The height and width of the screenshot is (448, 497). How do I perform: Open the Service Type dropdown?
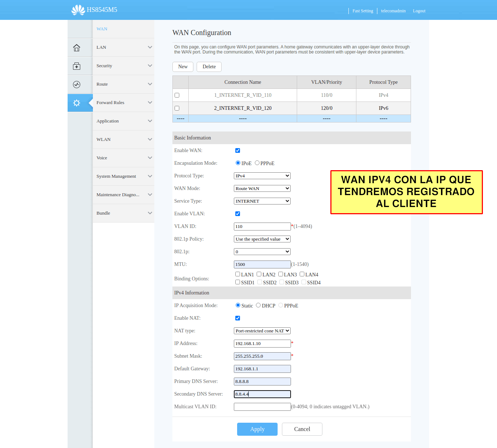(262, 201)
